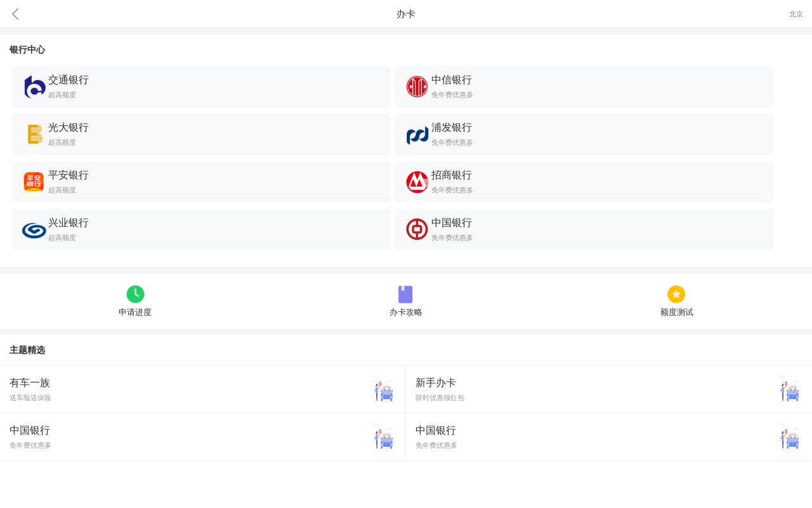Click the 中国银行 red circle logo
Viewport: 812px width, 508px height.
[417, 229]
